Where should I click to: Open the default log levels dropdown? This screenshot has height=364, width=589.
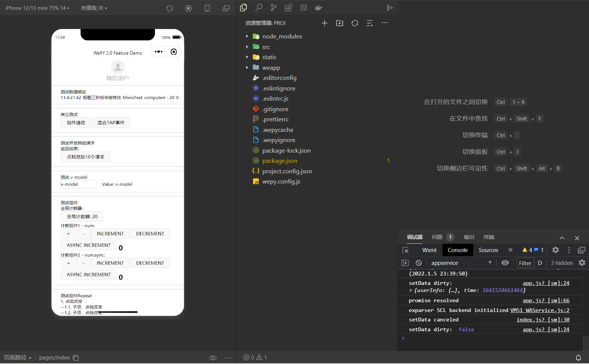click(x=540, y=263)
